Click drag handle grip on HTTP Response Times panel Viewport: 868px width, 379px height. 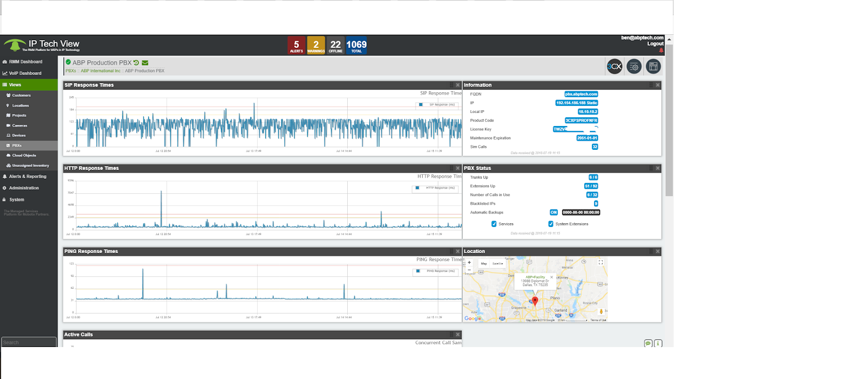pos(451,168)
